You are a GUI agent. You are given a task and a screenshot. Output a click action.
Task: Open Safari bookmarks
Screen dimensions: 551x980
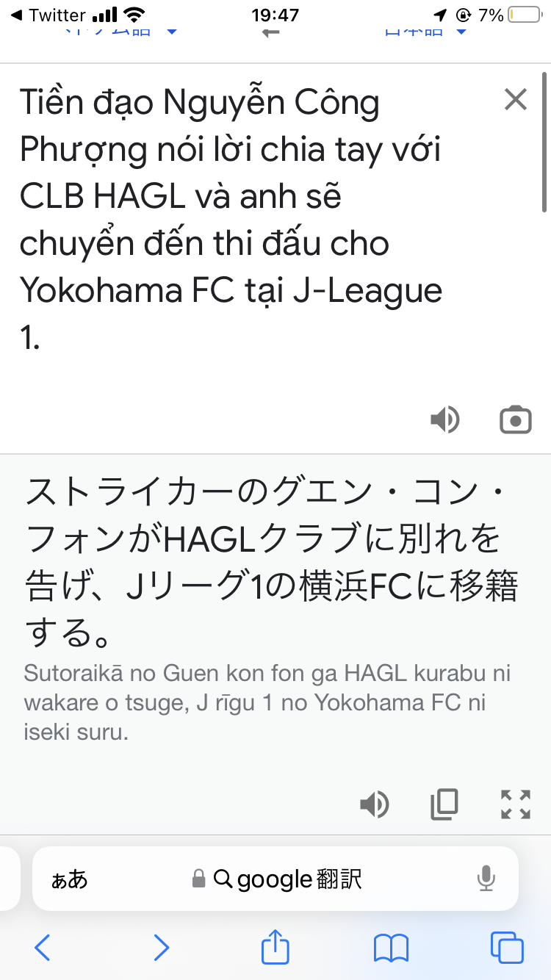click(391, 948)
